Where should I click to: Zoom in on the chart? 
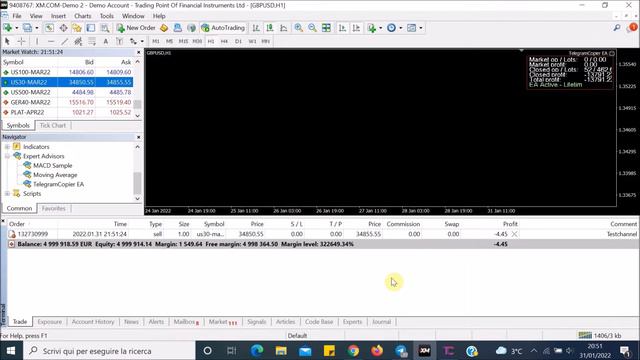[298, 28]
